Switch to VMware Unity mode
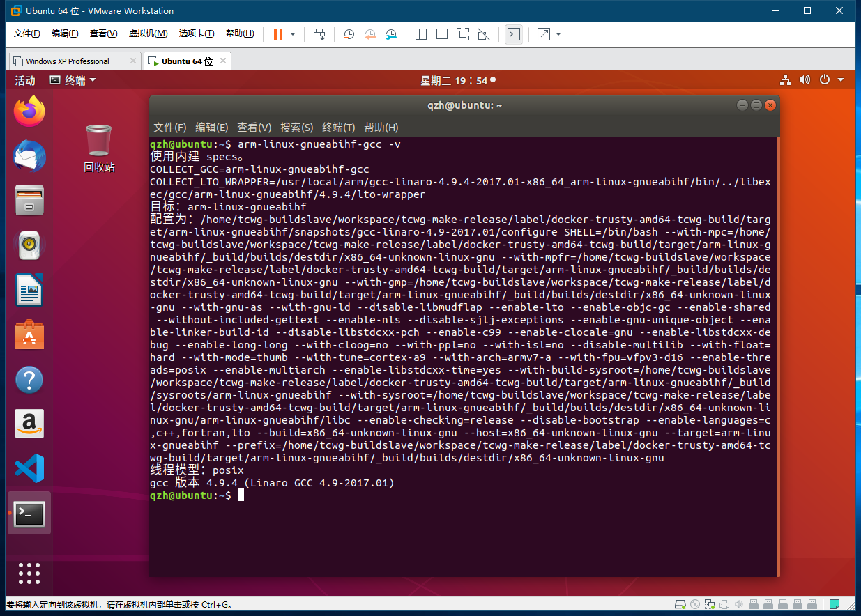The image size is (861, 616). 484,34
